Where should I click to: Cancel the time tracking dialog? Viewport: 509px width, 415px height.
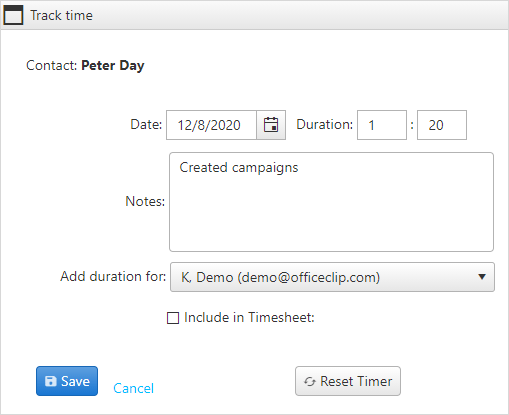(x=133, y=388)
